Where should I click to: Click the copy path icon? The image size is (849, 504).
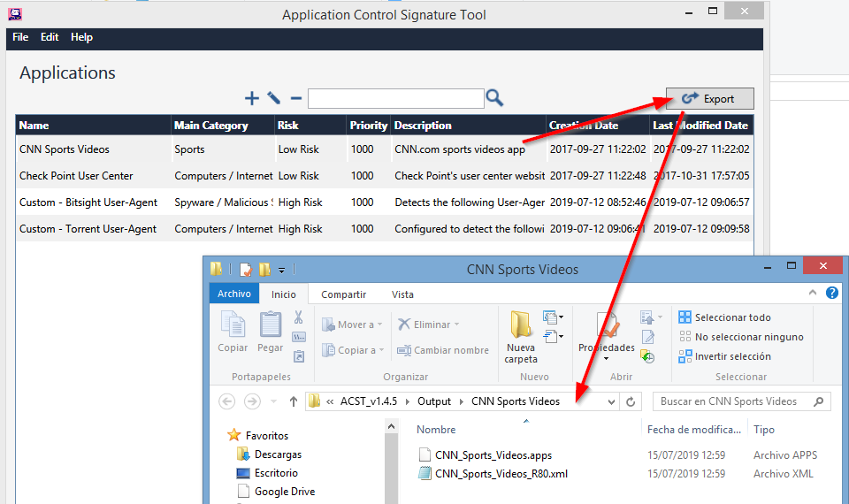pyautogui.click(x=299, y=337)
